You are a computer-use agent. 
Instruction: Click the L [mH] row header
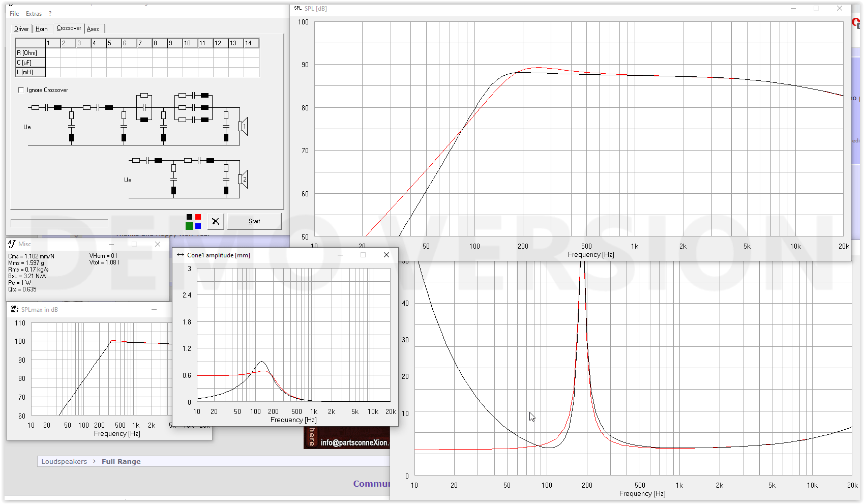point(31,72)
